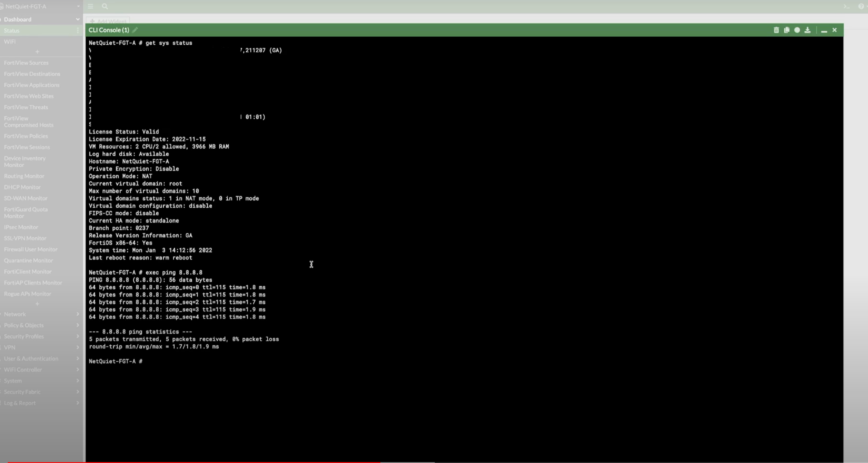Image resolution: width=868 pixels, height=463 pixels.
Task: Toggle the Status dashboard options menu
Action: tap(78, 30)
